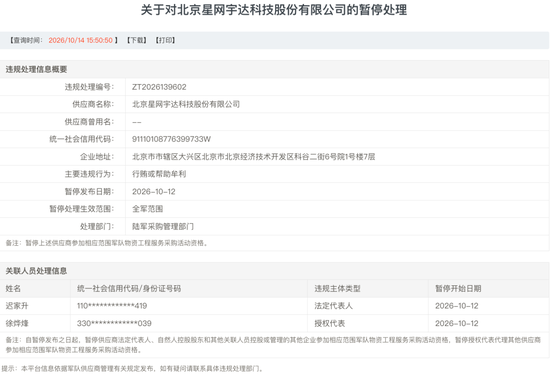Select the company address value text
Image resolution: width=550 pixels, height=376 pixels.
[x=254, y=157]
